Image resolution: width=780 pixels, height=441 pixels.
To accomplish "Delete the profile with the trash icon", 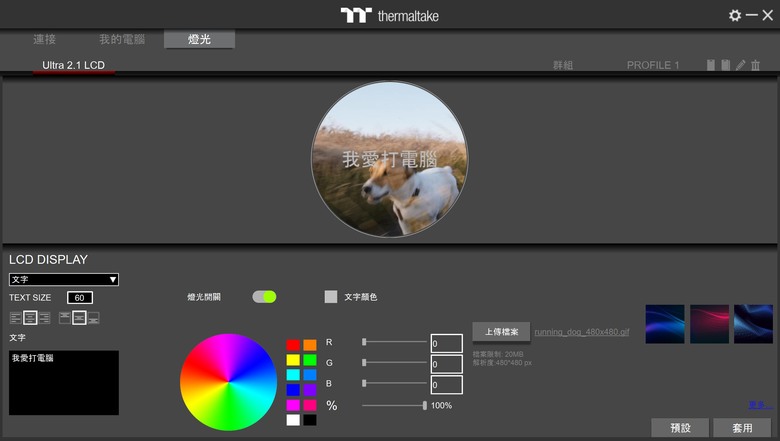I will (x=755, y=65).
